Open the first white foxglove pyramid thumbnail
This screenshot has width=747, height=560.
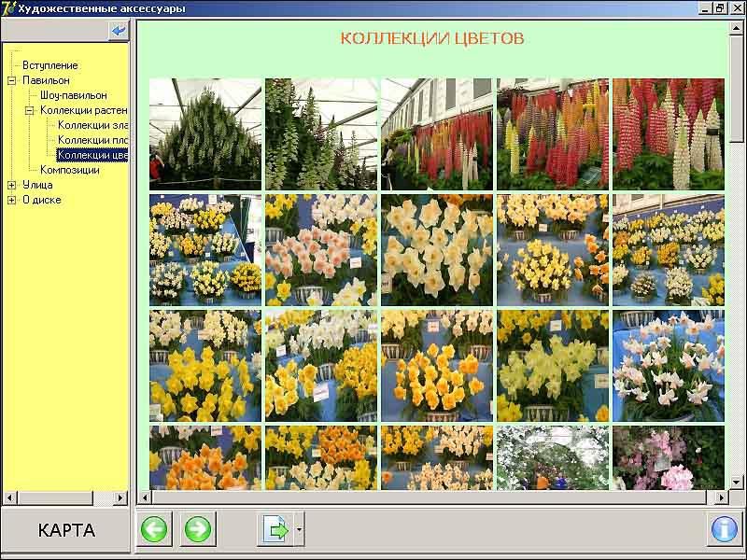(x=205, y=134)
